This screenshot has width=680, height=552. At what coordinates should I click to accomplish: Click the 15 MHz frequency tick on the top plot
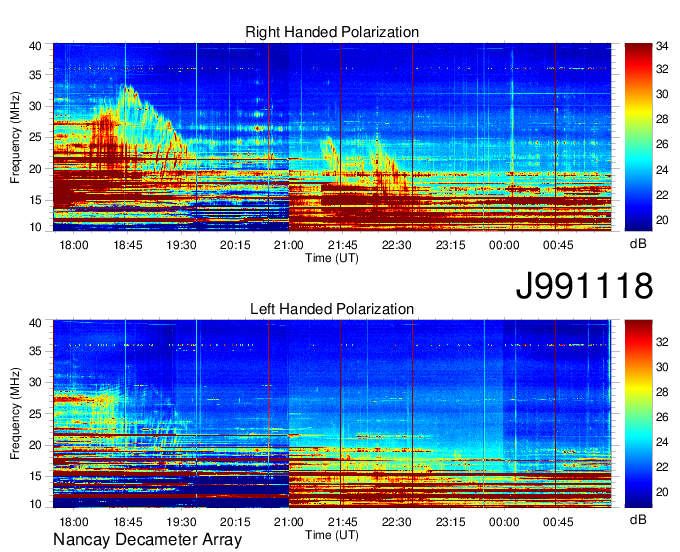pyautogui.click(x=36, y=200)
